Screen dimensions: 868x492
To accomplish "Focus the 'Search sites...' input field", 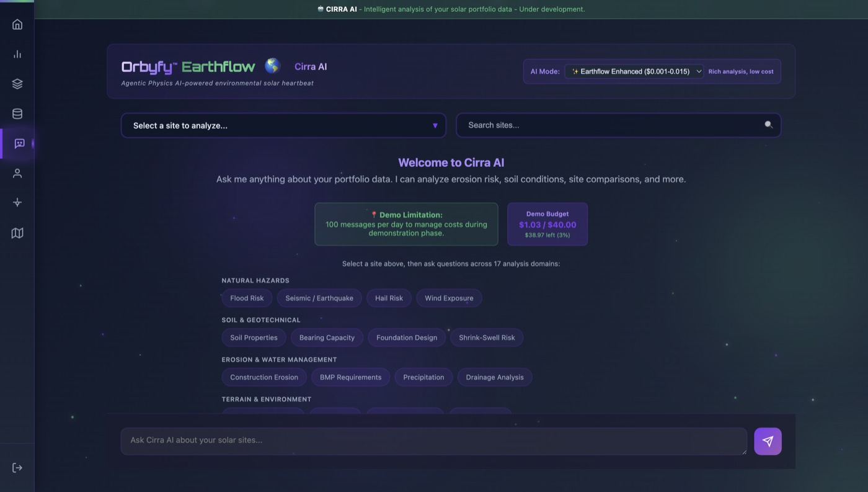I will click(x=611, y=125).
